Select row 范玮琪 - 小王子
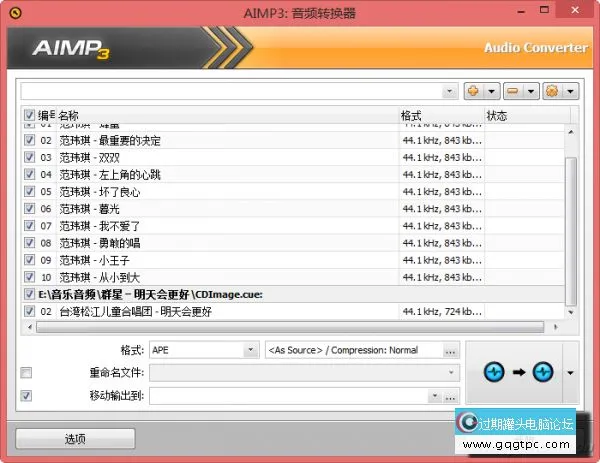The image size is (600, 463). (293, 260)
